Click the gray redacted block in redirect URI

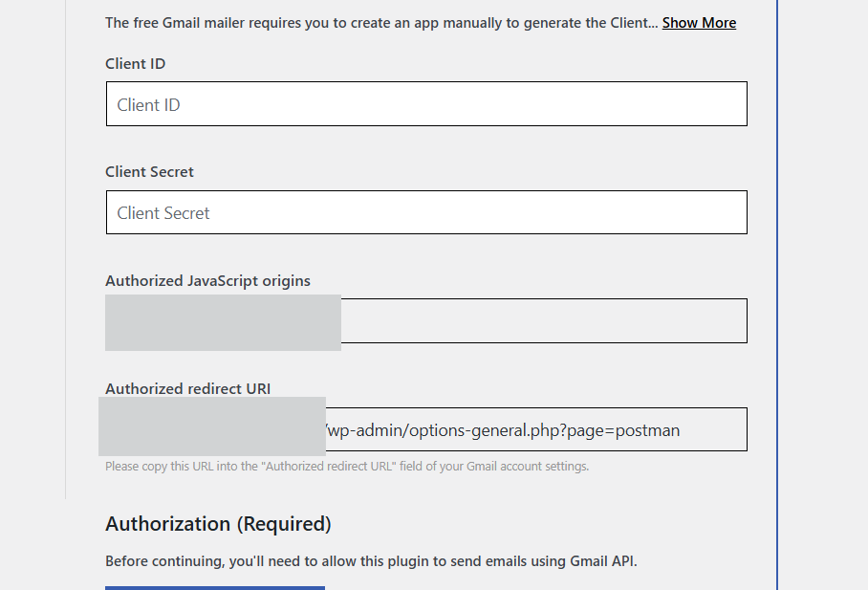click(x=212, y=426)
